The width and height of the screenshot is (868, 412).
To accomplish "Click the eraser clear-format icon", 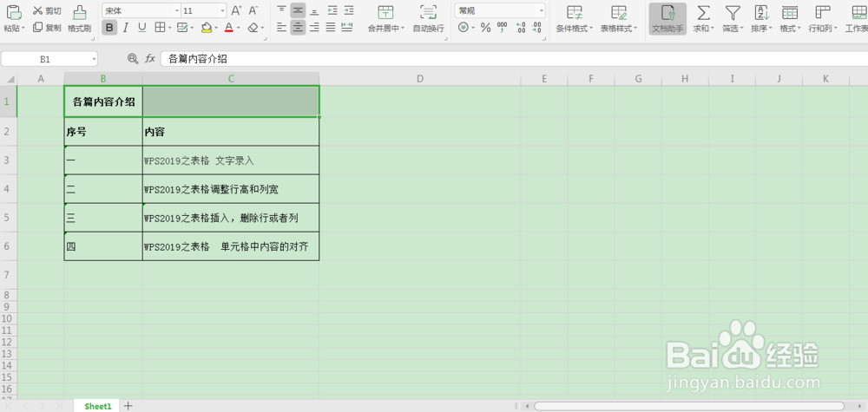I will 253,28.
